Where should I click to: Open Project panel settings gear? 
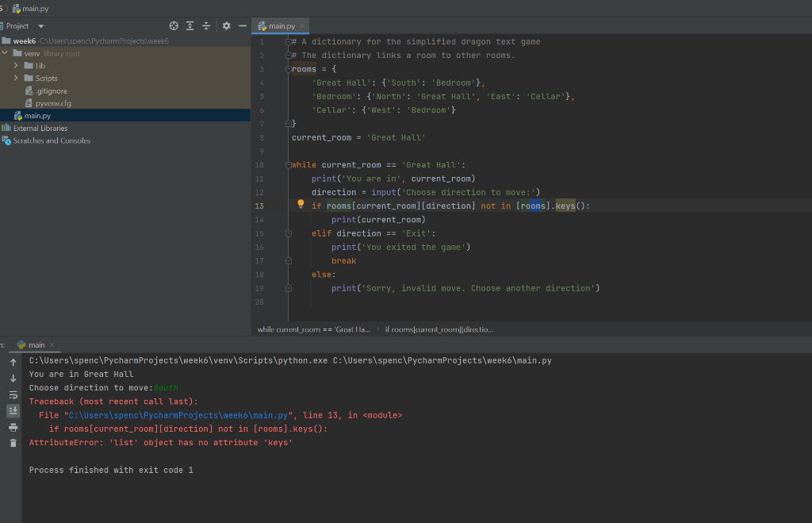tap(226, 26)
